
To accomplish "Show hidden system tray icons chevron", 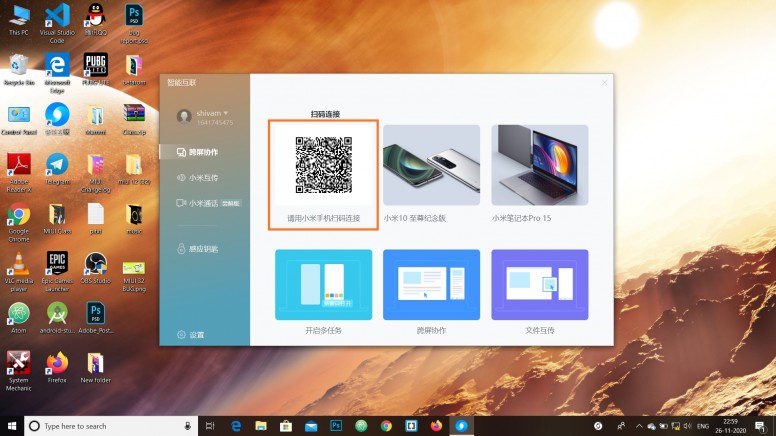I will pos(639,426).
